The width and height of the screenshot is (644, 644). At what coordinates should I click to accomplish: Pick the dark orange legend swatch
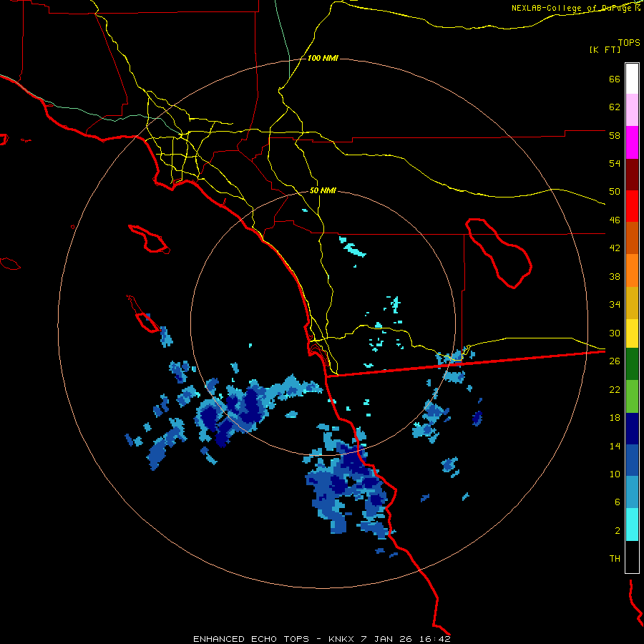[x=632, y=238]
